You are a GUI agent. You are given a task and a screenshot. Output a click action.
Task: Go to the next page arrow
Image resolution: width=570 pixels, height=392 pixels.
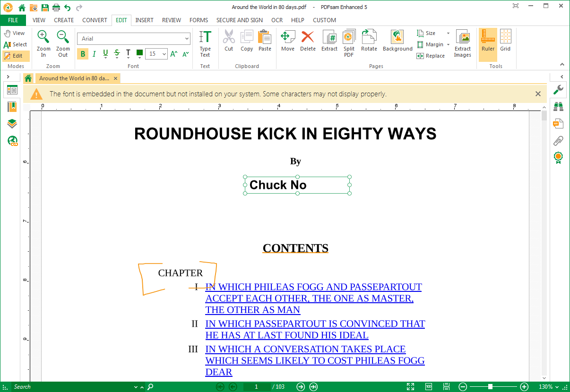point(301,387)
